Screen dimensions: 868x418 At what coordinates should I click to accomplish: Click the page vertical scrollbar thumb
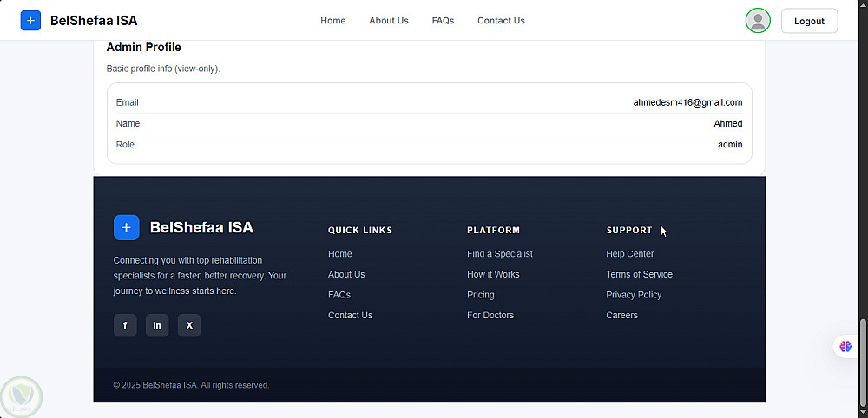click(863, 364)
